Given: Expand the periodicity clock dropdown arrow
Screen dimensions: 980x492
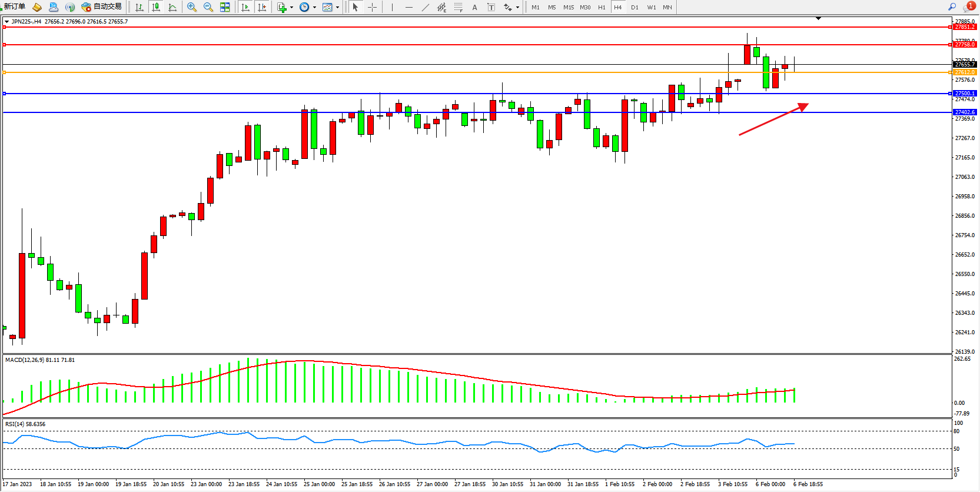Looking at the screenshot, I should click(x=314, y=8).
